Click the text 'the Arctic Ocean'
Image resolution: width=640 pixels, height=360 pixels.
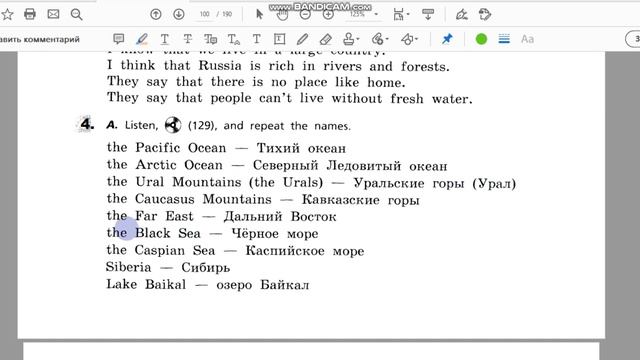pyautogui.click(x=164, y=165)
